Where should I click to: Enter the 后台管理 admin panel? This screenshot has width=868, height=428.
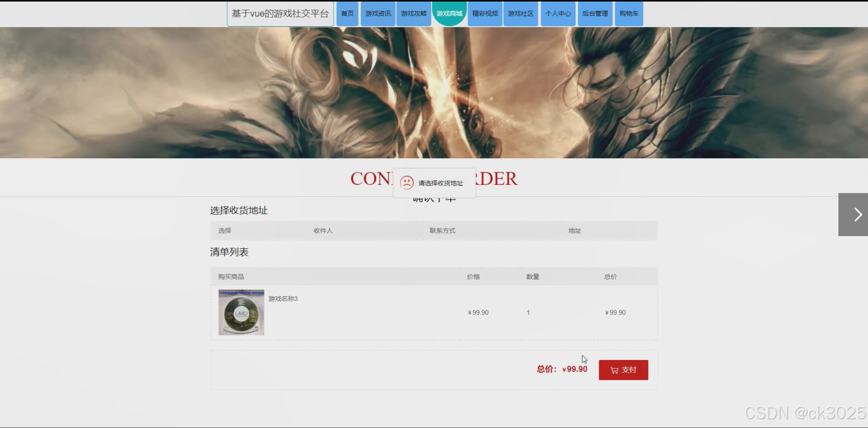click(595, 13)
